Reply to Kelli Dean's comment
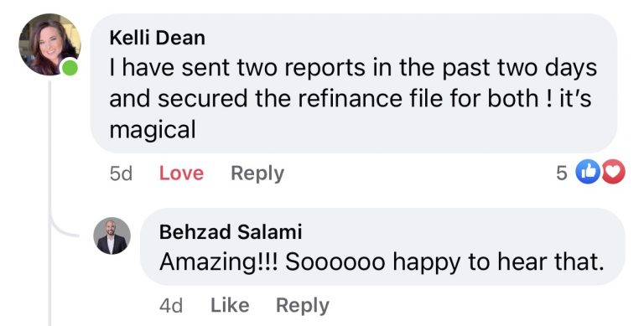 coord(257,173)
